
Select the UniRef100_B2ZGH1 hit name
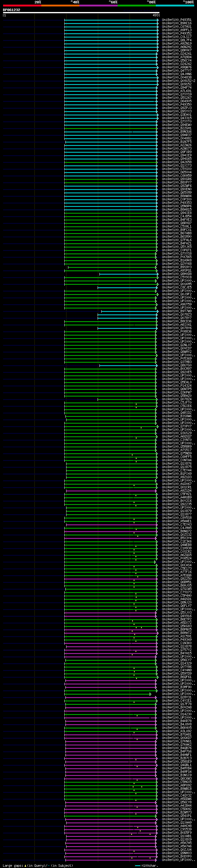[x=176, y=128]
